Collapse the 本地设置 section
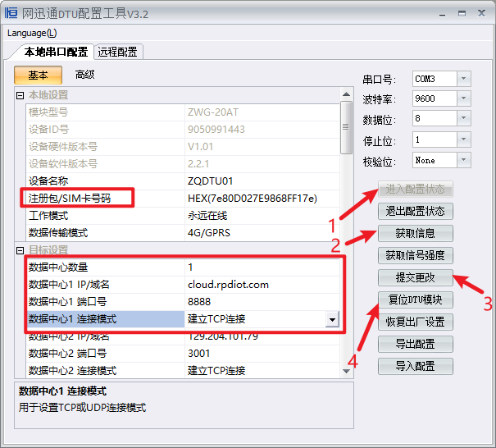 [20, 96]
